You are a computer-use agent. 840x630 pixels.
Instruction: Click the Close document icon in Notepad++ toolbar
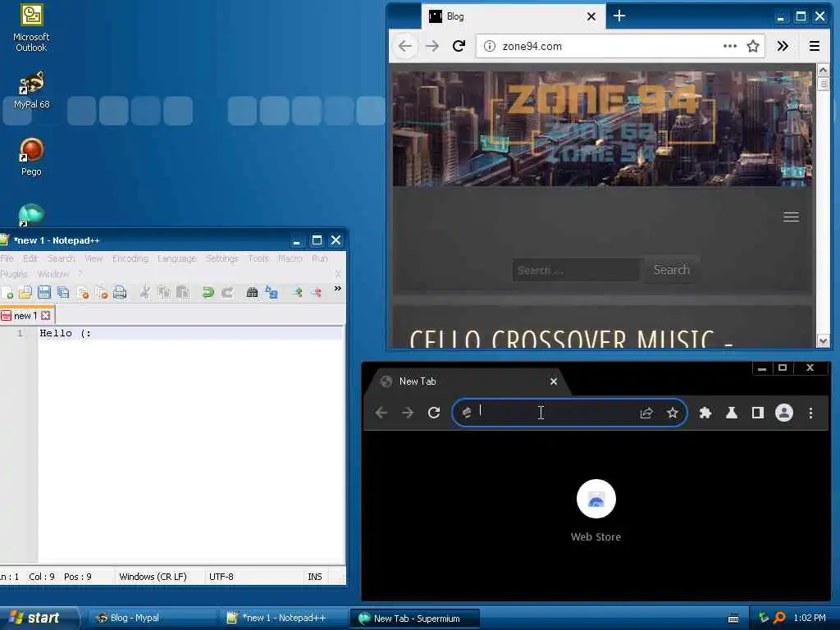pos(83,293)
